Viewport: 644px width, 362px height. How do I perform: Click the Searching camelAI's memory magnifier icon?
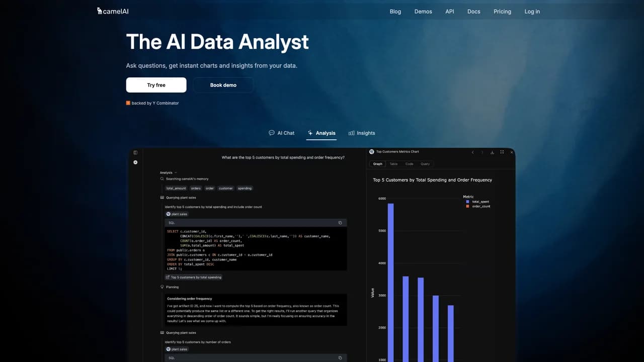[x=162, y=179]
